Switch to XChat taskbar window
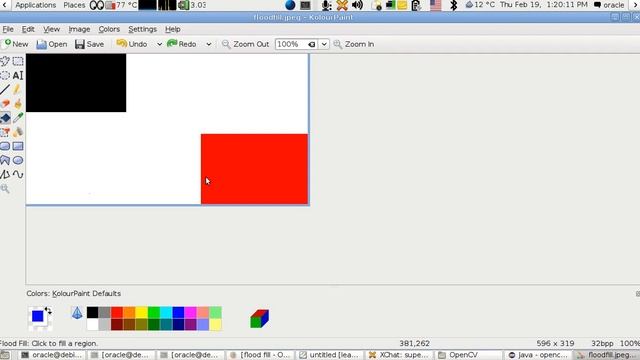 pyautogui.click(x=400, y=355)
